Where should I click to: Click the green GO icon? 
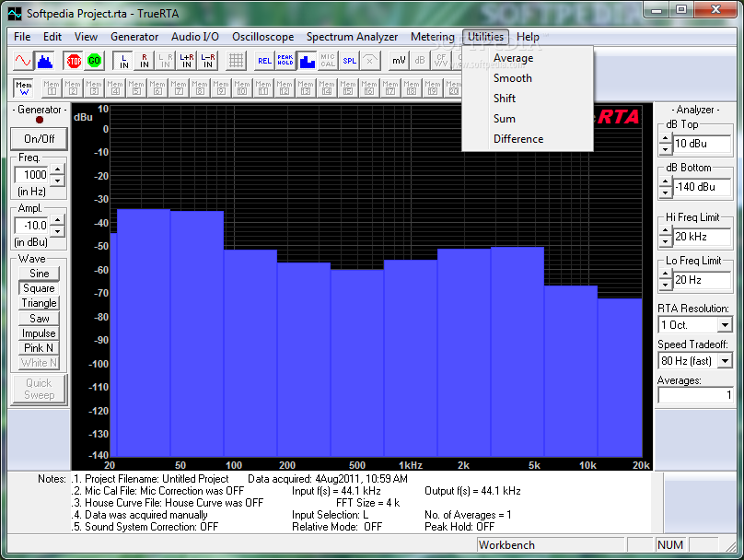coord(95,61)
